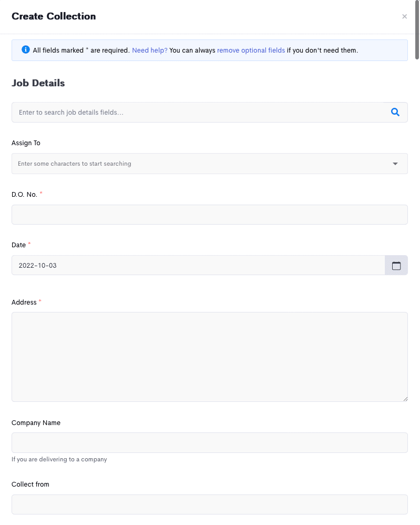Close the Create Collection dialog

point(404,16)
